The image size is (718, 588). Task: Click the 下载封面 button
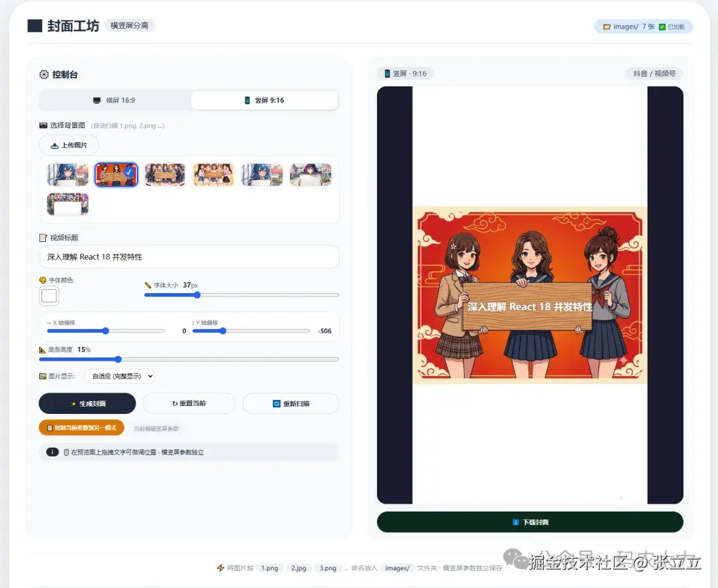pyautogui.click(x=530, y=522)
